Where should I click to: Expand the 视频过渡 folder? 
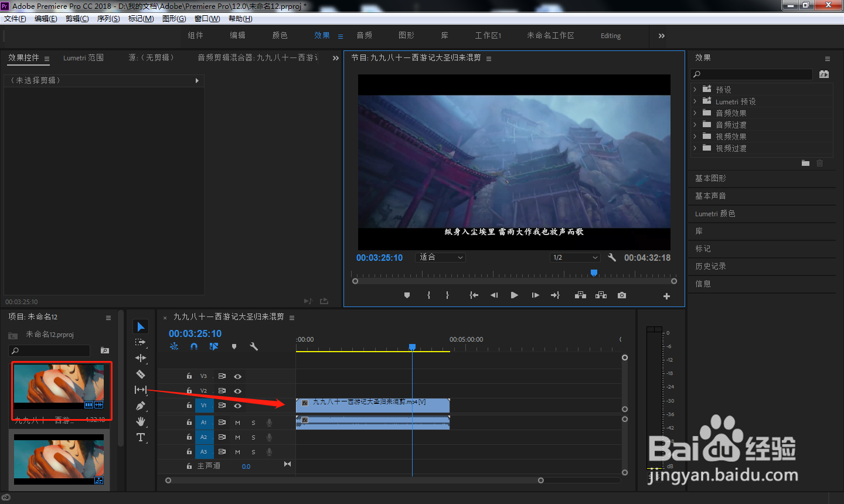695,148
